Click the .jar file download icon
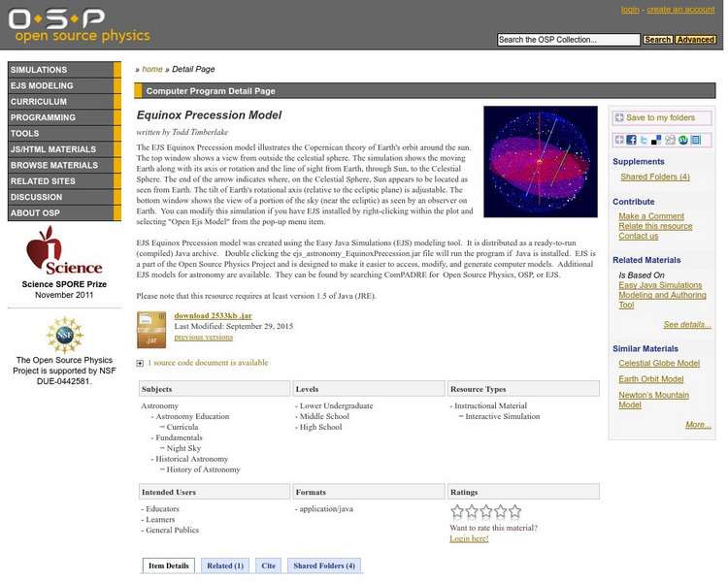 tap(151, 330)
